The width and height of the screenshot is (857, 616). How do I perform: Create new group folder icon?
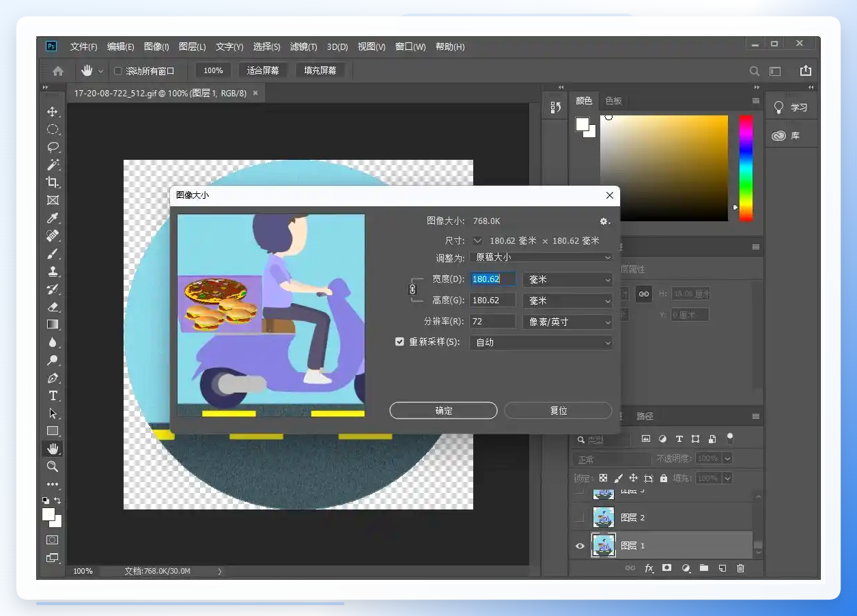click(x=703, y=568)
